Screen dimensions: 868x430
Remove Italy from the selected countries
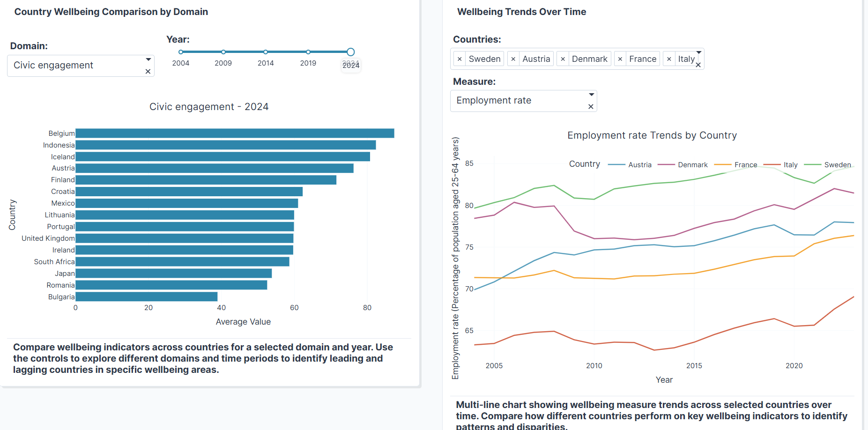[x=669, y=59]
